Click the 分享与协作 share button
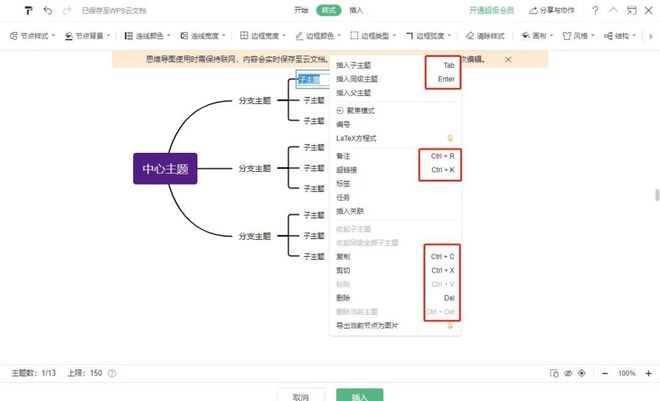The height and width of the screenshot is (401, 660). click(552, 10)
